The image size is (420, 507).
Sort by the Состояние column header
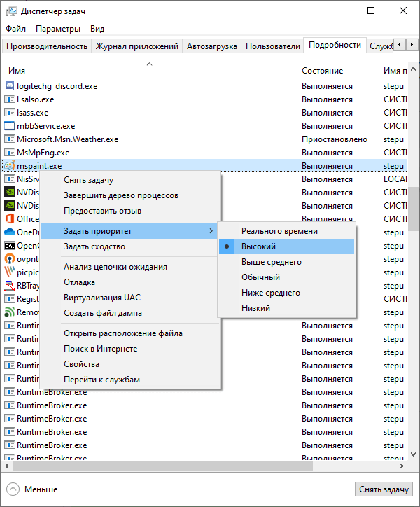click(x=323, y=71)
